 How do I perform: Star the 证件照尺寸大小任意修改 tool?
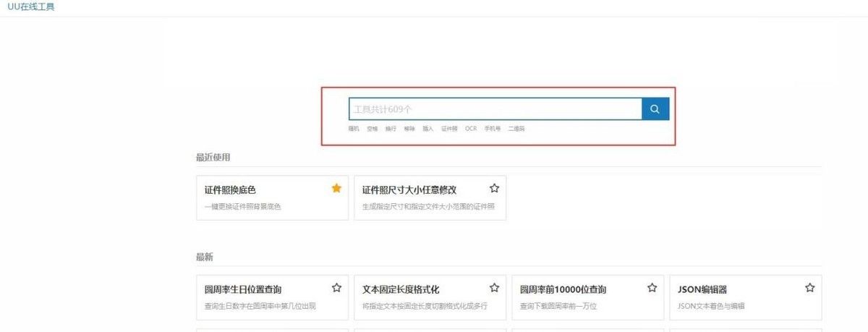(x=494, y=188)
